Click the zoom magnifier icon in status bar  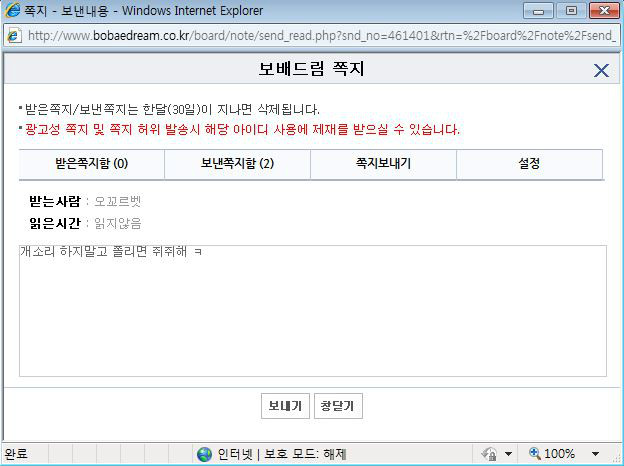coord(534,454)
